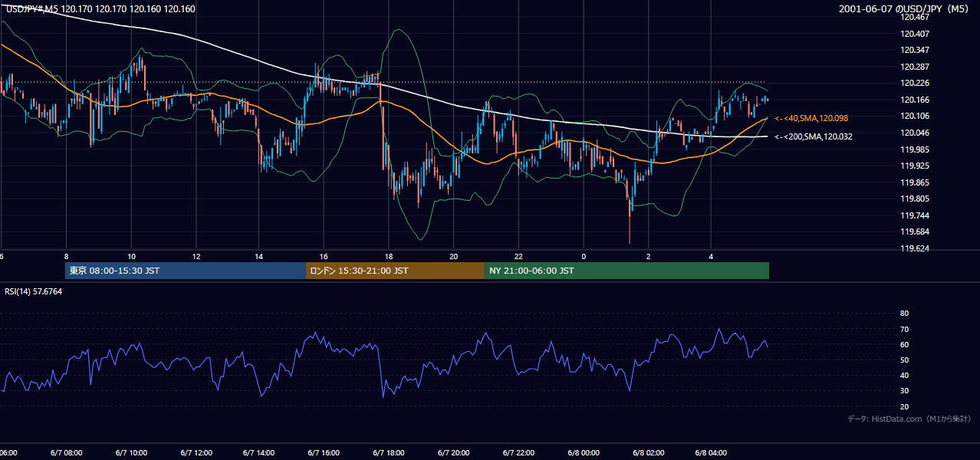Click the 119.684 price axis label
Screen dimensions: 980x460
(x=915, y=232)
